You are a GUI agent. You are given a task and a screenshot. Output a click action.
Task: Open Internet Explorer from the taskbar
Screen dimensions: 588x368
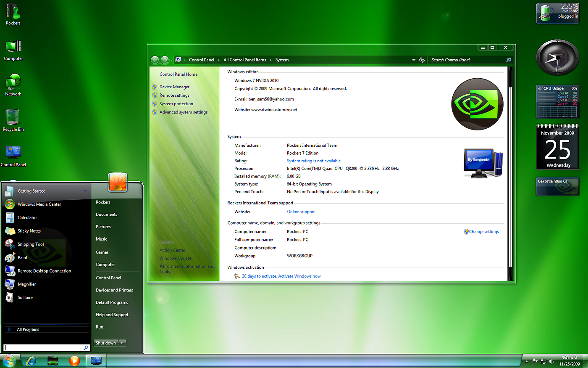click(x=31, y=361)
